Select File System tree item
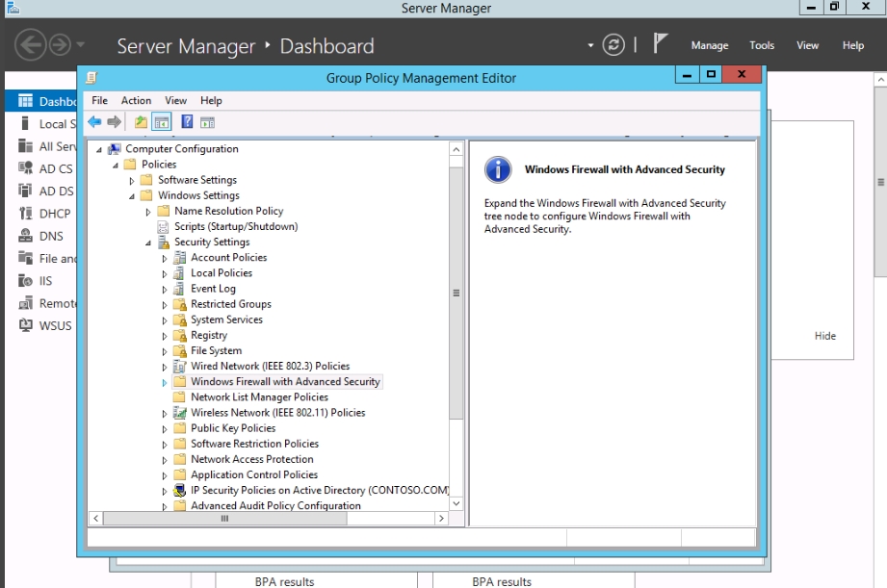The width and height of the screenshot is (887, 588). point(216,350)
